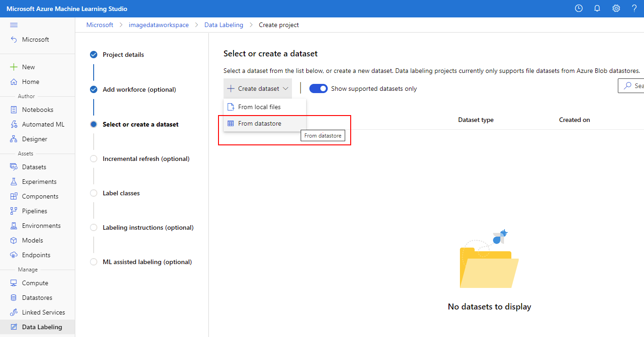Screen dimensions: 644x337
Task: Open Compute label in the sidebar
Action: click(35, 283)
